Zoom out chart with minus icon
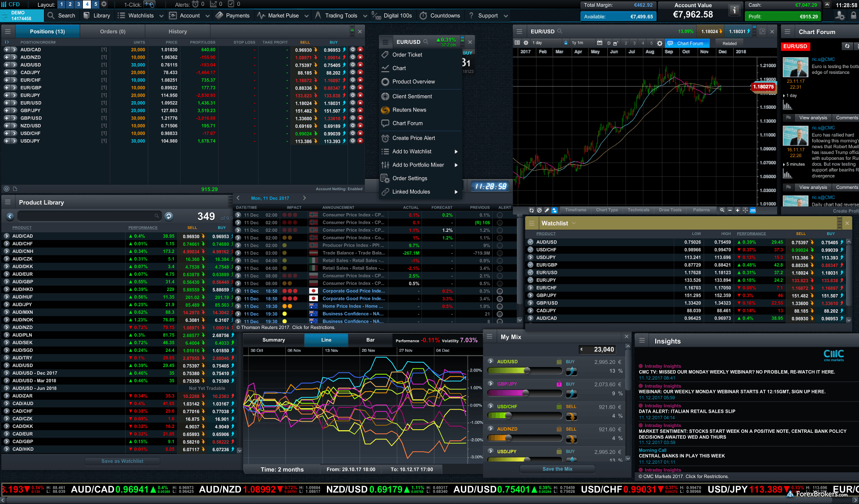This screenshot has height=504, width=859. click(x=730, y=210)
